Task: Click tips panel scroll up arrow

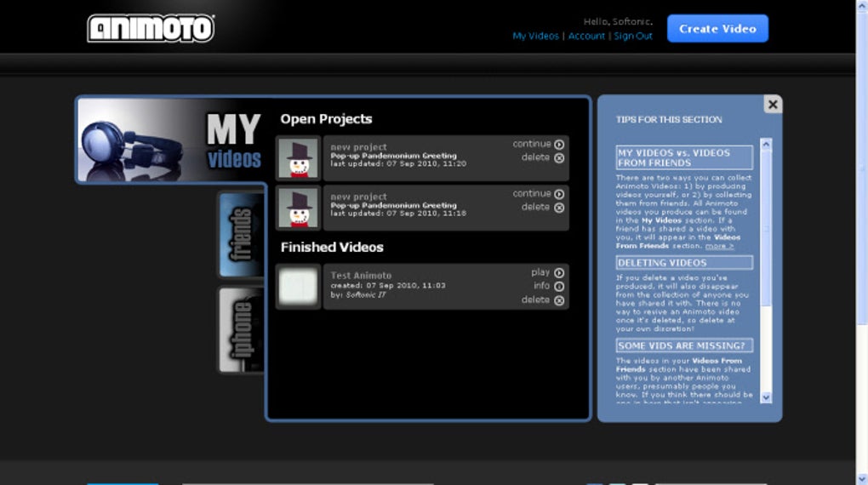Action: [x=766, y=145]
